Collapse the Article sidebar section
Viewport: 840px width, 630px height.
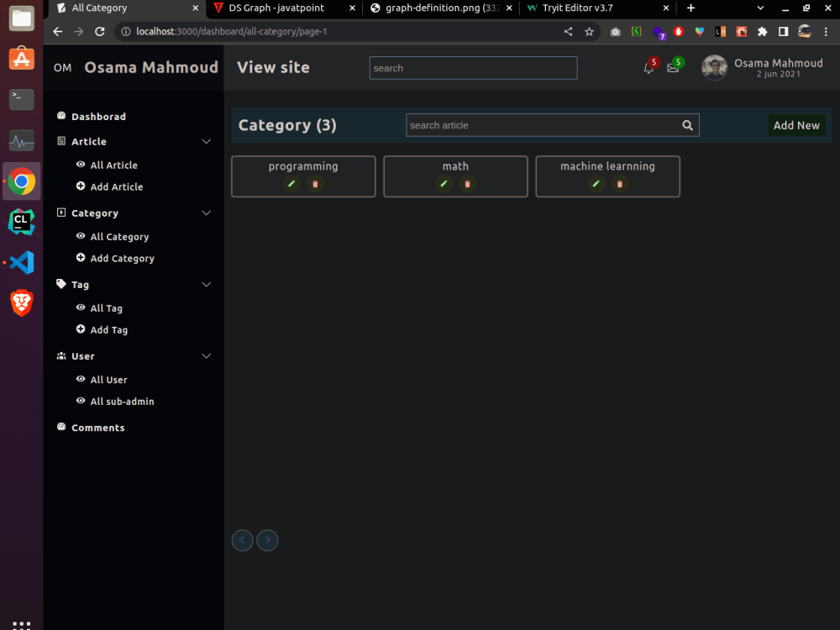207,141
